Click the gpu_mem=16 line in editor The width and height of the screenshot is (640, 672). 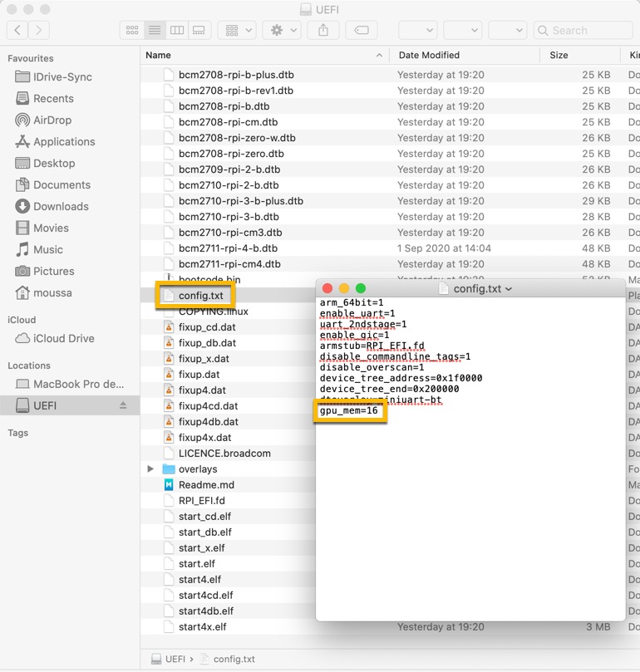[x=349, y=410]
